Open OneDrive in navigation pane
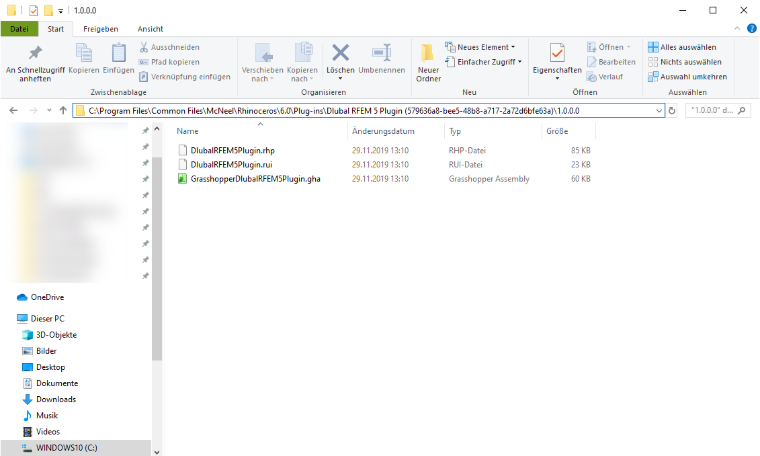This screenshot has height=456, width=760. [x=47, y=297]
